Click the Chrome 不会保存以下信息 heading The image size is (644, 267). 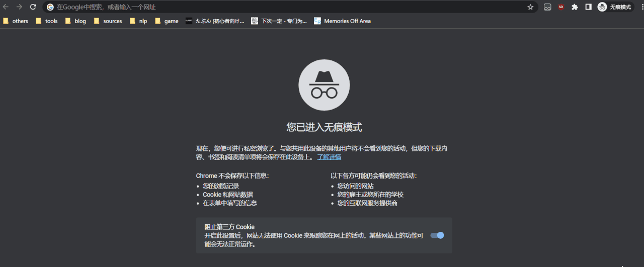click(232, 176)
